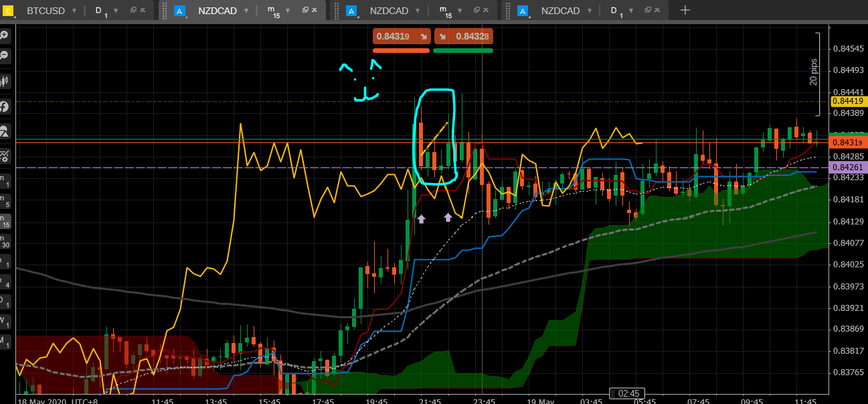
Task: Select the m15 timeframe in sidebar
Action: point(5,220)
